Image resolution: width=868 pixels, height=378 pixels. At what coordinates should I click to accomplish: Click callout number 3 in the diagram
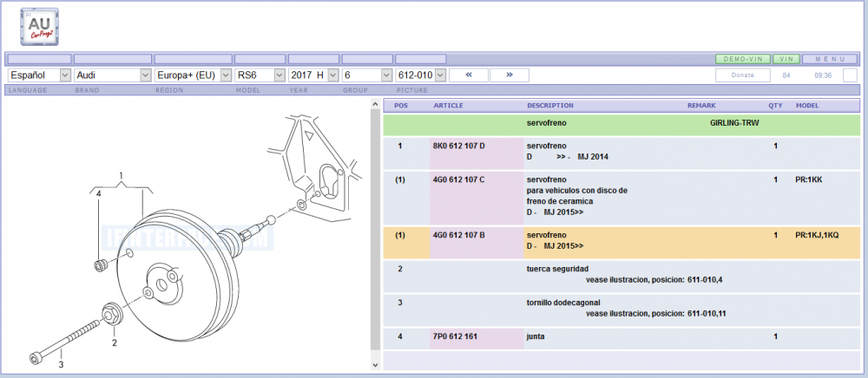pos(62,364)
